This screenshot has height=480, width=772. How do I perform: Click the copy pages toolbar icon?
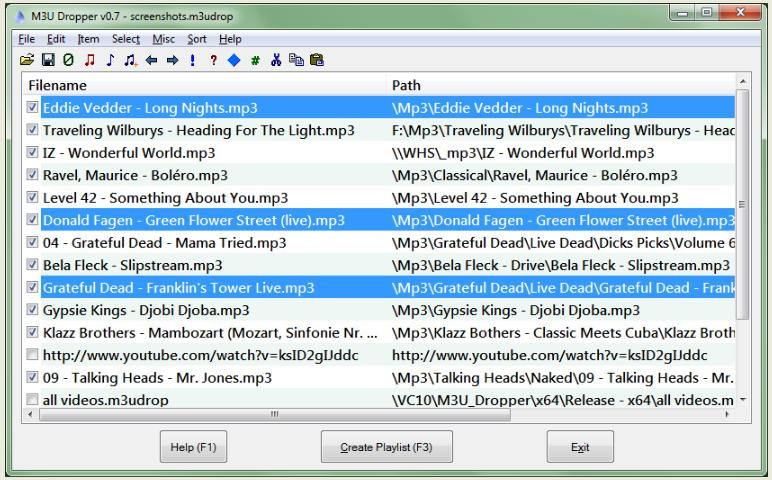[296, 60]
